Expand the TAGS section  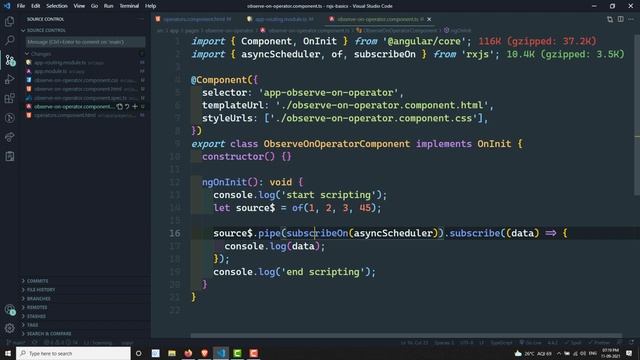(x=85, y=325)
